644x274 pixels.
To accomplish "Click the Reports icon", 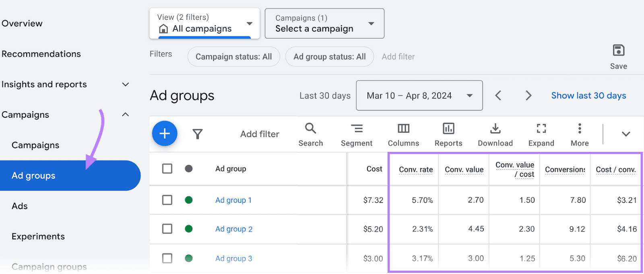I will click(x=448, y=135).
